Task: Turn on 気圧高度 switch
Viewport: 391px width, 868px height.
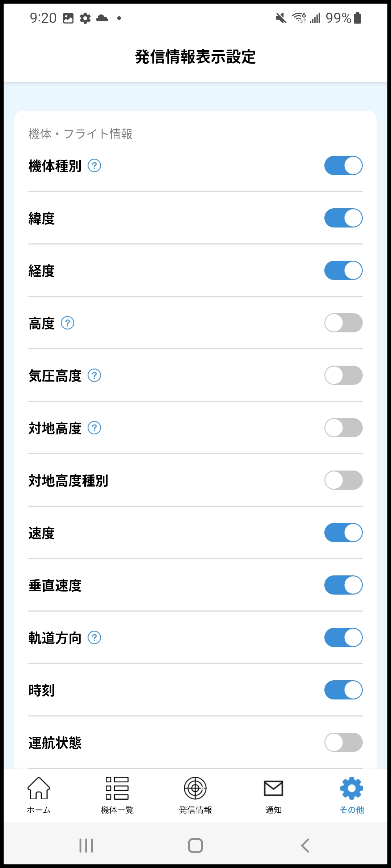Action: coord(343,375)
